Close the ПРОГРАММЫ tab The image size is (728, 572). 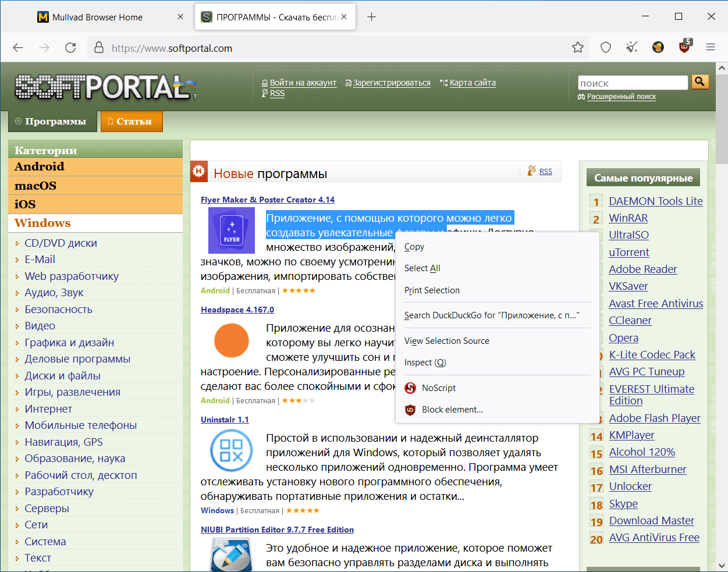coord(344,17)
